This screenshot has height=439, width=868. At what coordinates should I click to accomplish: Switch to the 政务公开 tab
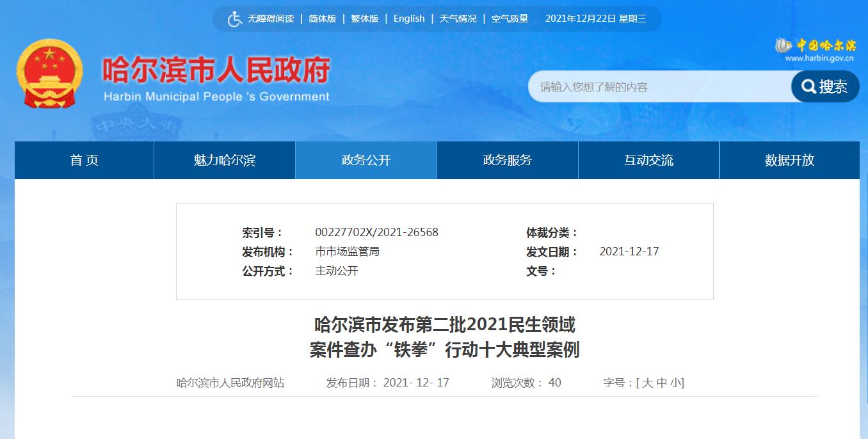[366, 161]
